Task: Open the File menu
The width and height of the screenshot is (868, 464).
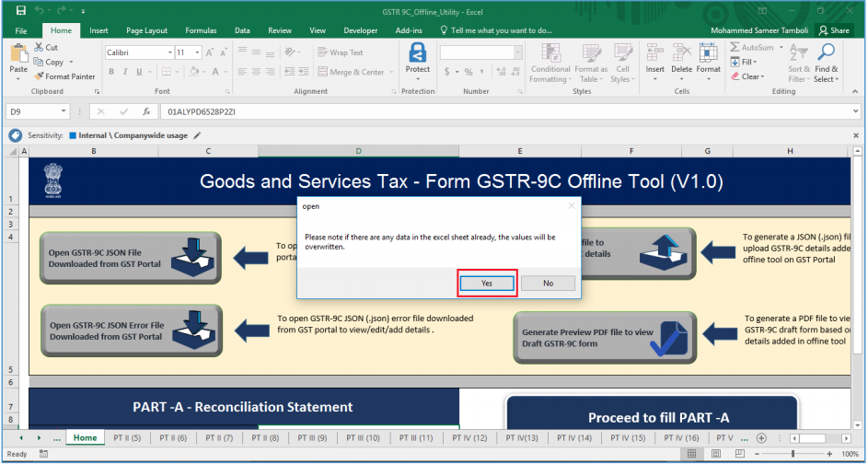Action: 21,30
